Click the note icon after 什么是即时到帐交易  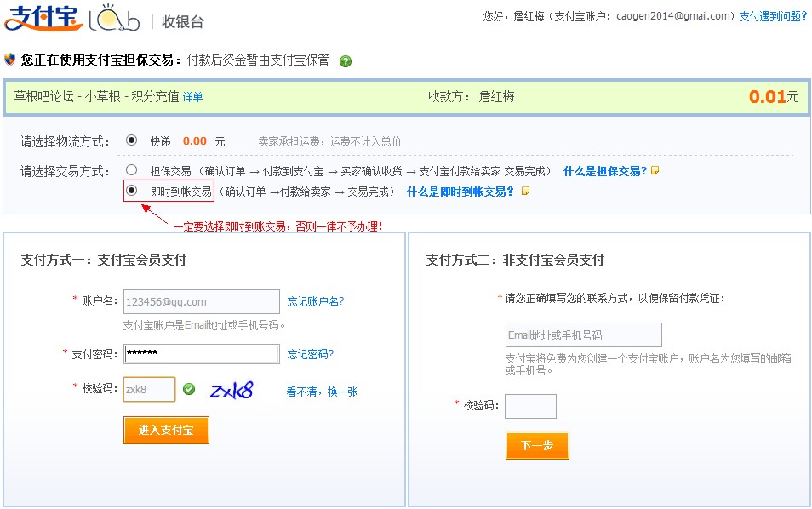click(x=525, y=191)
